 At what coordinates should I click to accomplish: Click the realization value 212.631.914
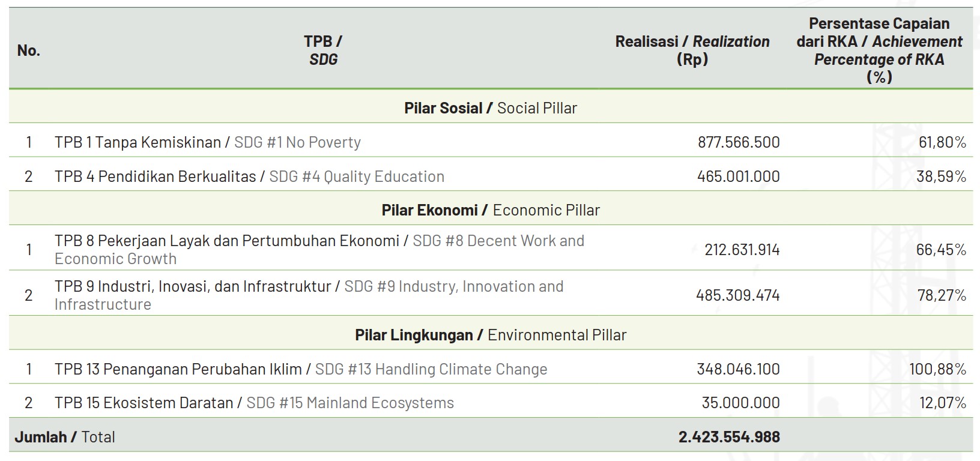click(742, 250)
